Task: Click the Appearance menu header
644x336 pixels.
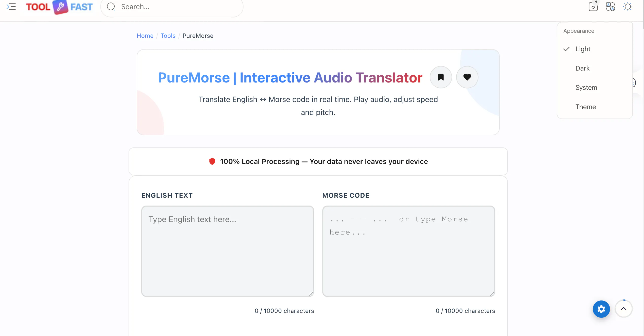Action: pos(579,31)
